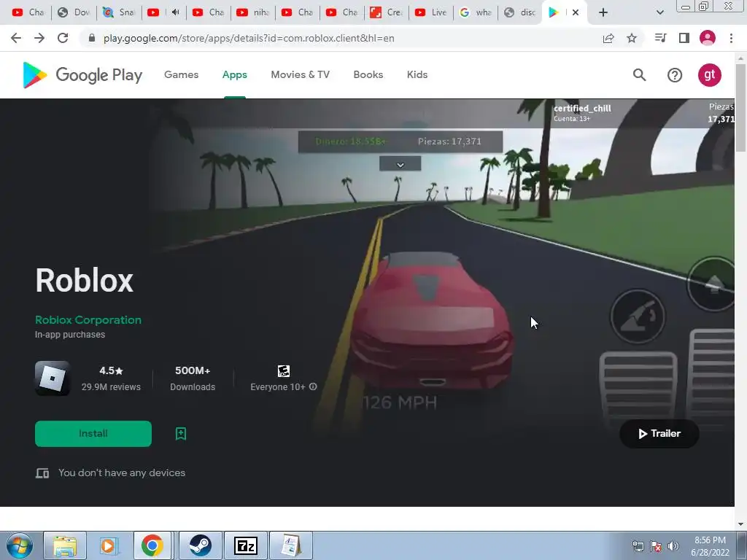Screen dimensions: 747x560
Task: Open Roblox Corporation developer link
Action: pyautogui.click(x=88, y=320)
